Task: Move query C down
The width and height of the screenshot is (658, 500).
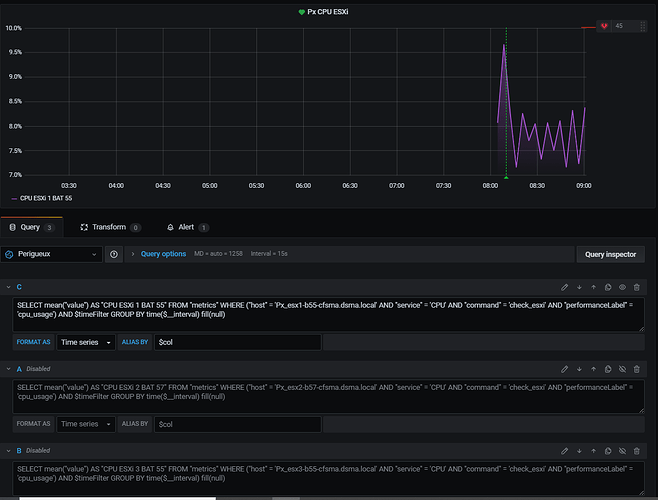Action: point(579,287)
